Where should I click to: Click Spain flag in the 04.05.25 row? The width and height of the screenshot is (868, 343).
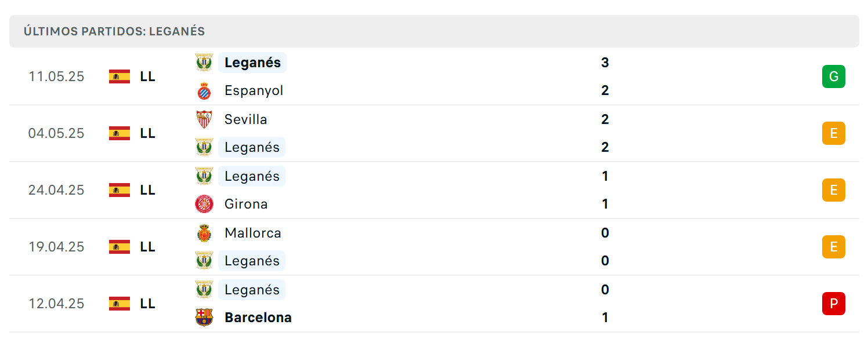pos(120,133)
